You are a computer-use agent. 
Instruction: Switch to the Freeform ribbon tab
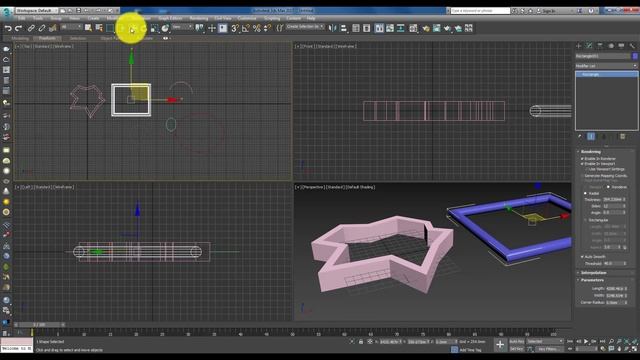47,38
